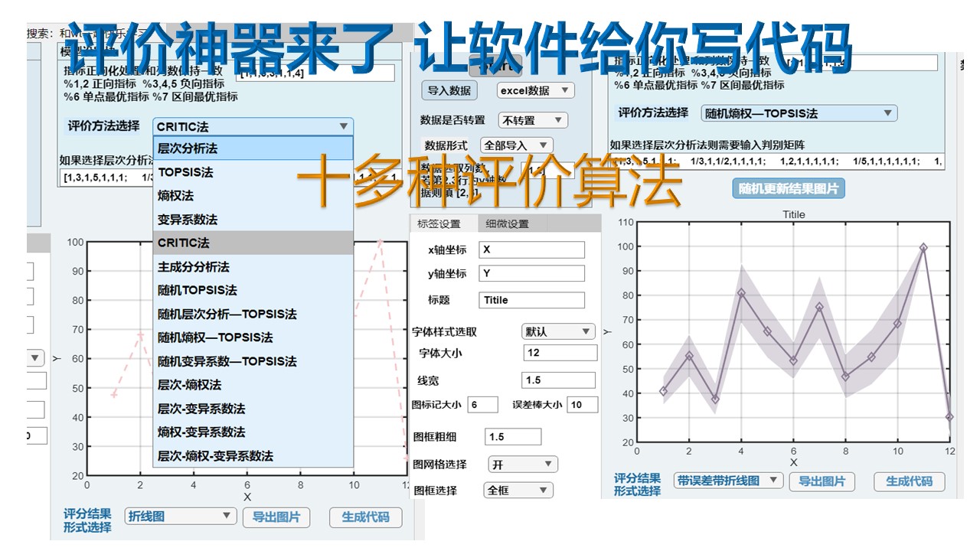This screenshot has width=980, height=551.
Task: Focus the 字体大小 field showing 12
Action: click(560, 353)
